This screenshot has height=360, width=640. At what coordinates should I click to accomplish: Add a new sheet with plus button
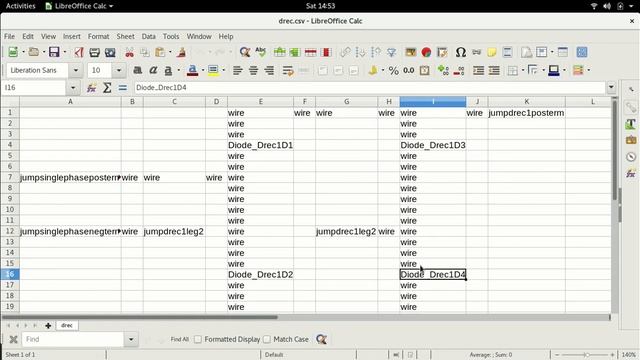(x=48, y=325)
